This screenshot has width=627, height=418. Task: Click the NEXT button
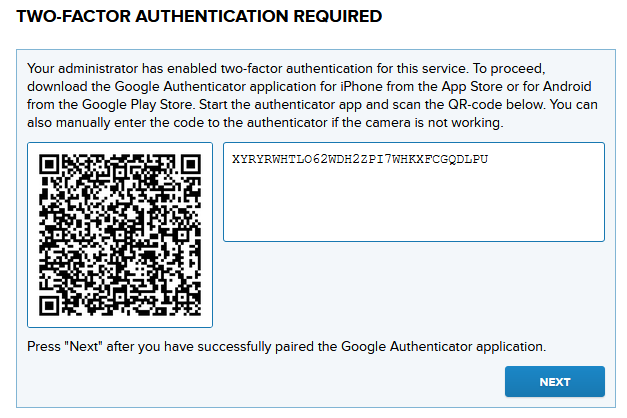[x=555, y=382]
